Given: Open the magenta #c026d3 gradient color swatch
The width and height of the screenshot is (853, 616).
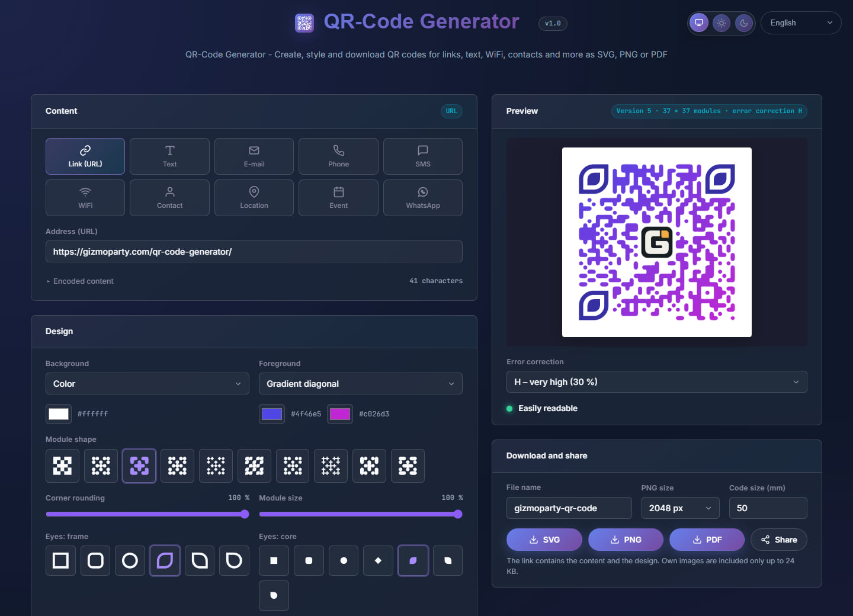Looking at the screenshot, I should pyautogui.click(x=340, y=414).
